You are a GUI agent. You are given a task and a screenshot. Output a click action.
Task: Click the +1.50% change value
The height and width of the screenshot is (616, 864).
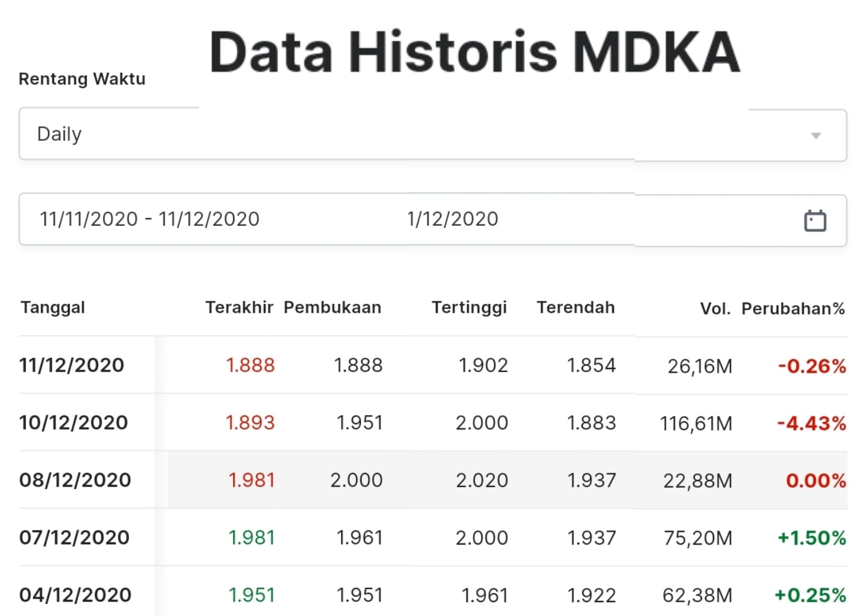811,538
